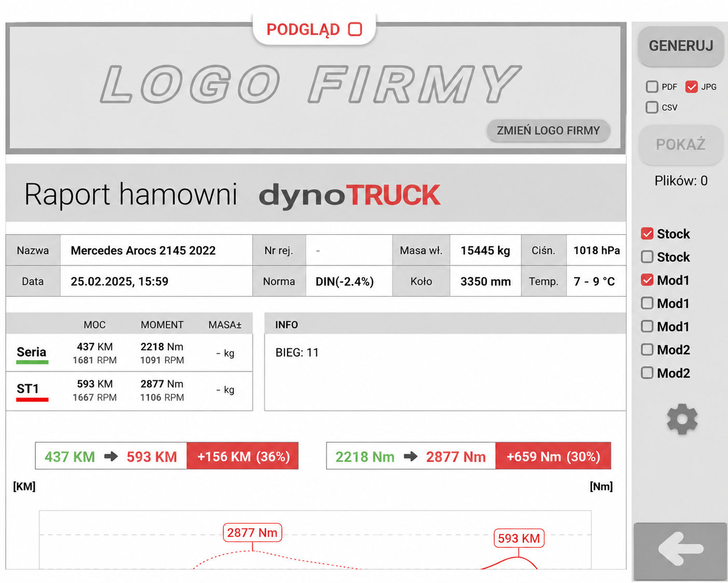This screenshot has height=583, width=728.
Task: Click the '1018 hPa' pressure value
Action: pyautogui.click(x=597, y=250)
